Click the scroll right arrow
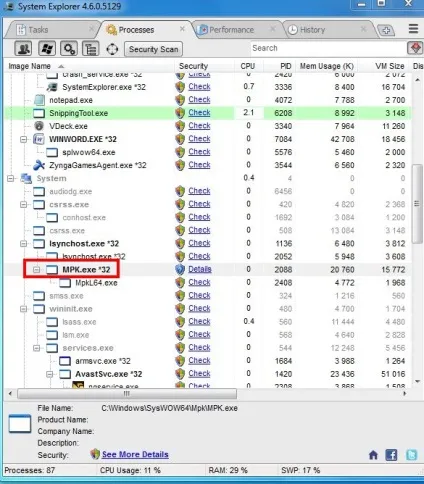The image size is (424, 484). pyautogui.click(x=405, y=394)
